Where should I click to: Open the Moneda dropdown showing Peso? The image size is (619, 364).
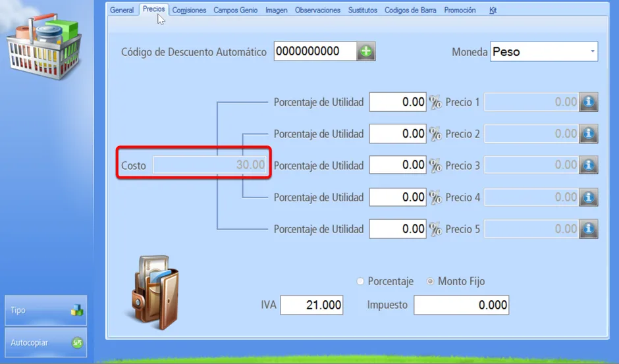pyautogui.click(x=544, y=52)
